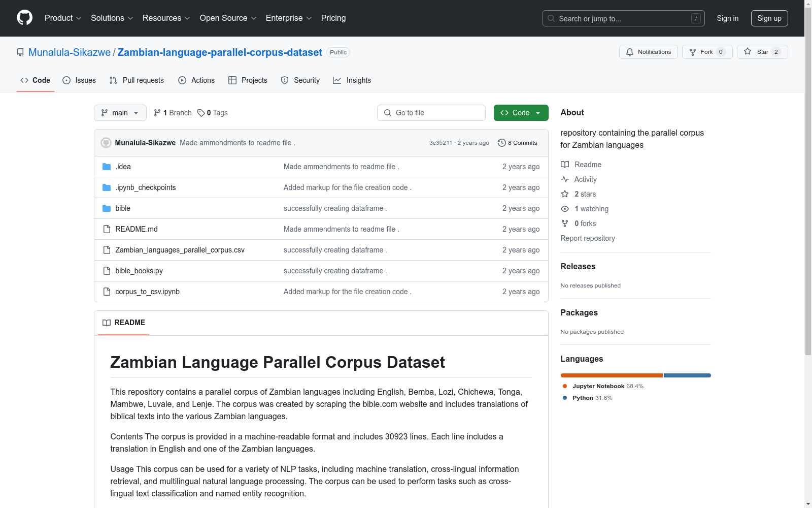Screen dimensions: 812x508
Task: Click the orange Jupyter Notebook language bar segment
Action: coord(612,375)
